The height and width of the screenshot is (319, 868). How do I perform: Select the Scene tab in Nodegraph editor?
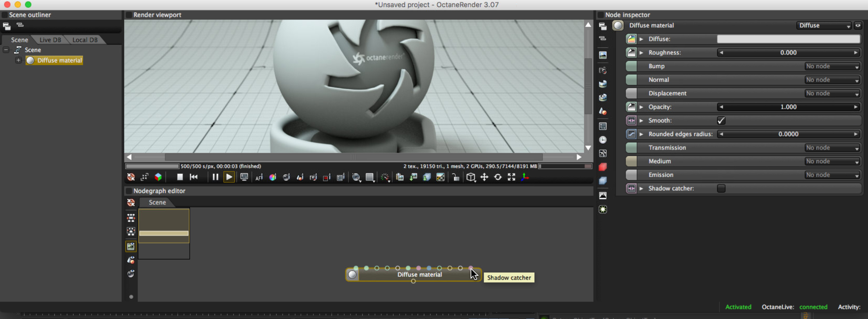coord(157,202)
